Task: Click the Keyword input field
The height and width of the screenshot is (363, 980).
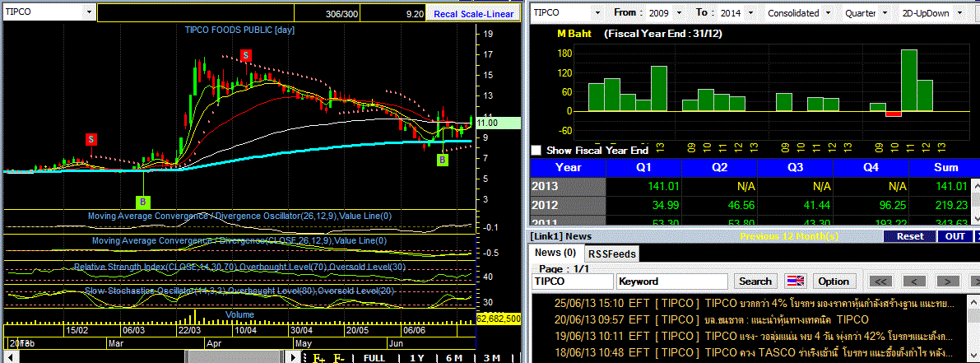Action: coord(672,282)
